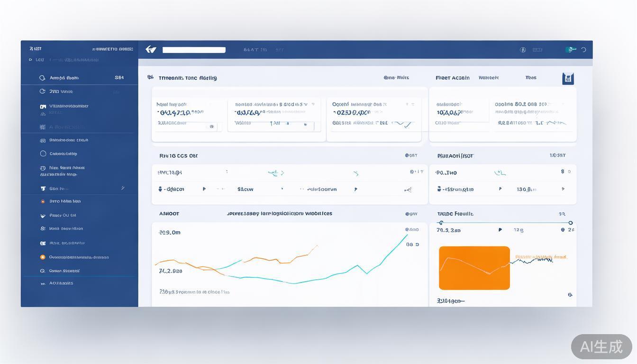Open the refresh-style sidebar navigation icon
This screenshot has height=364, width=637.
click(x=43, y=91)
